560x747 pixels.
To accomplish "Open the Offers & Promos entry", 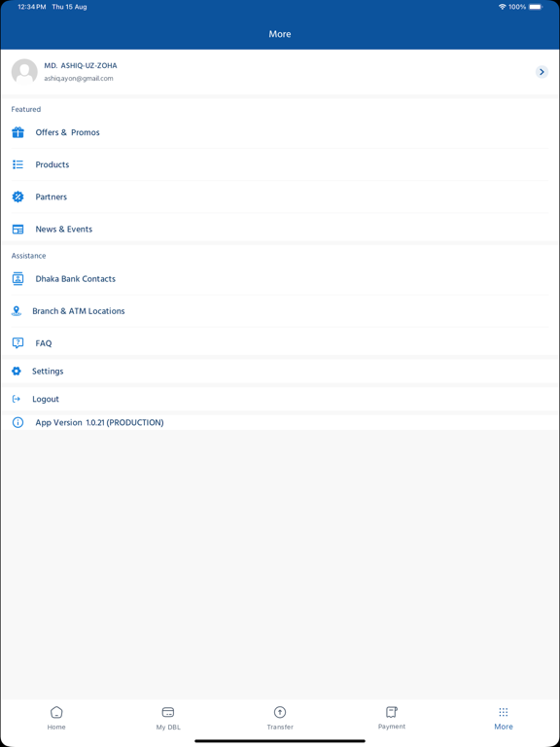I will coord(280,132).
